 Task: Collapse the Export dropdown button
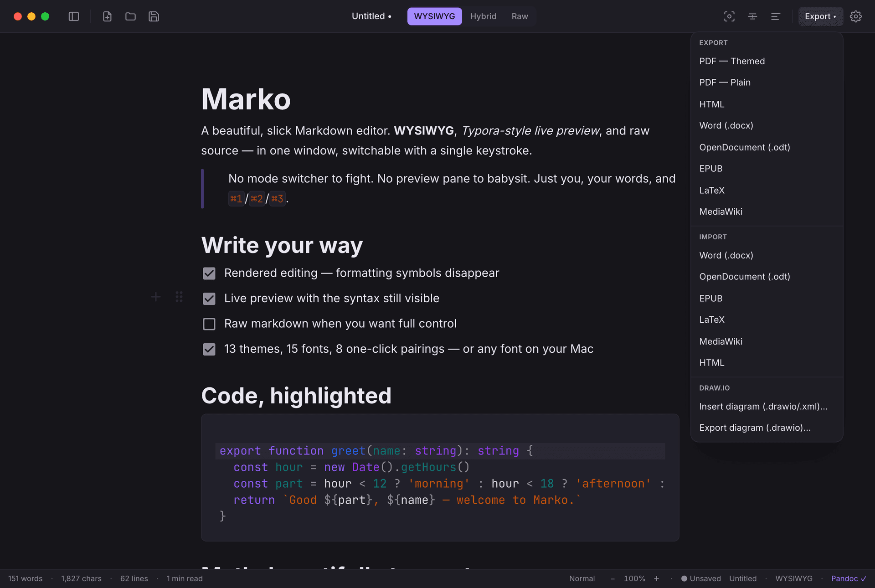(820, 16)
